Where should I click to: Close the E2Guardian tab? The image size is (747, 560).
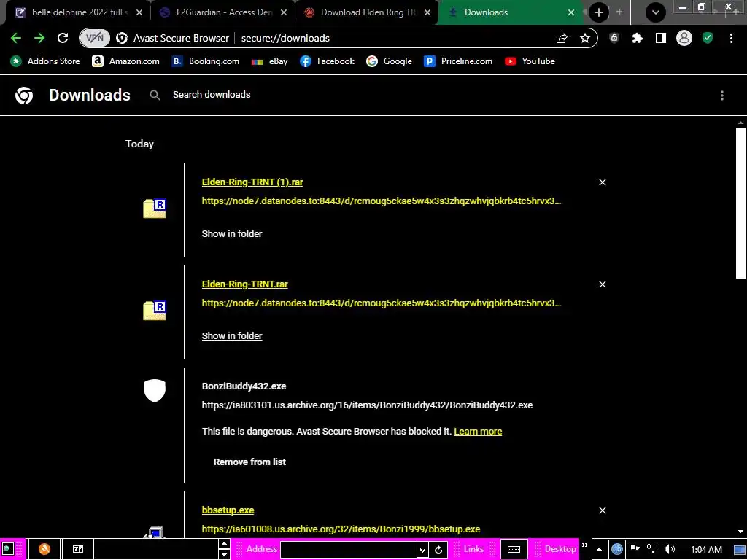pos(284,13)
